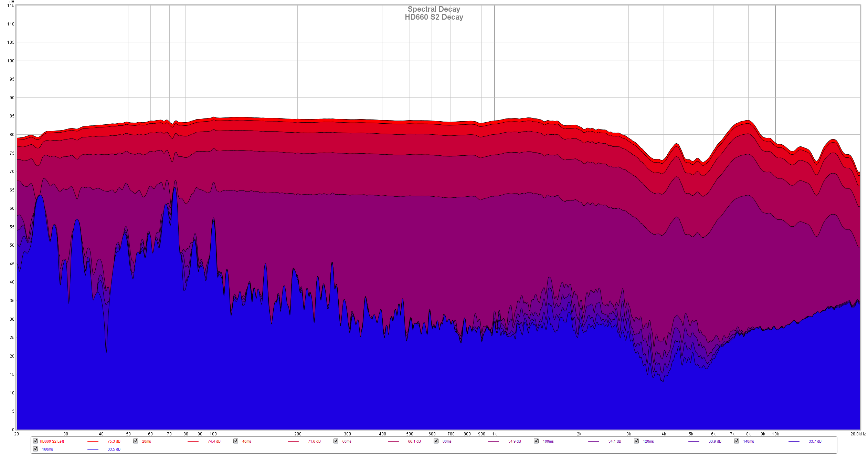This screenshot has width=868, height=454.
Task: Select the HD660 S2 Left legend label
Action: click(x=52, y=441)
